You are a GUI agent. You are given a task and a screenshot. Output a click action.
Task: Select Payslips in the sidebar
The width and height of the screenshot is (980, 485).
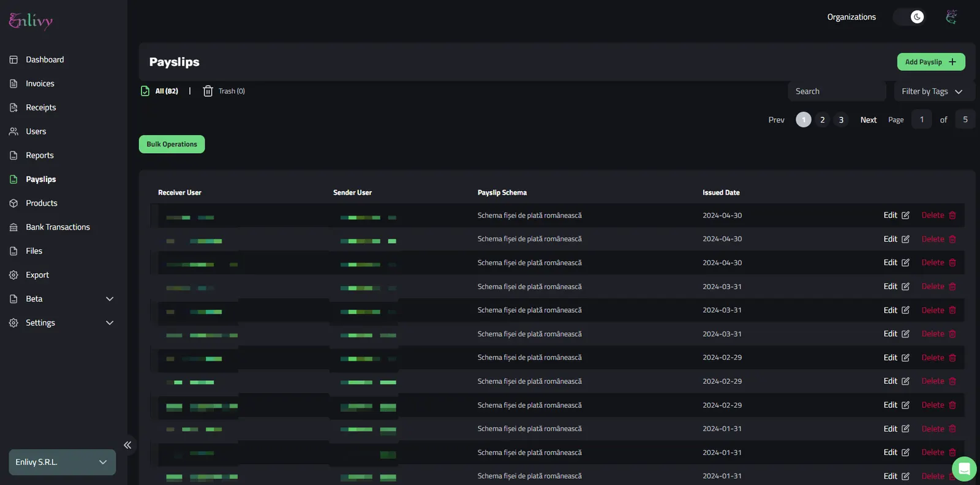coord(40,179)
